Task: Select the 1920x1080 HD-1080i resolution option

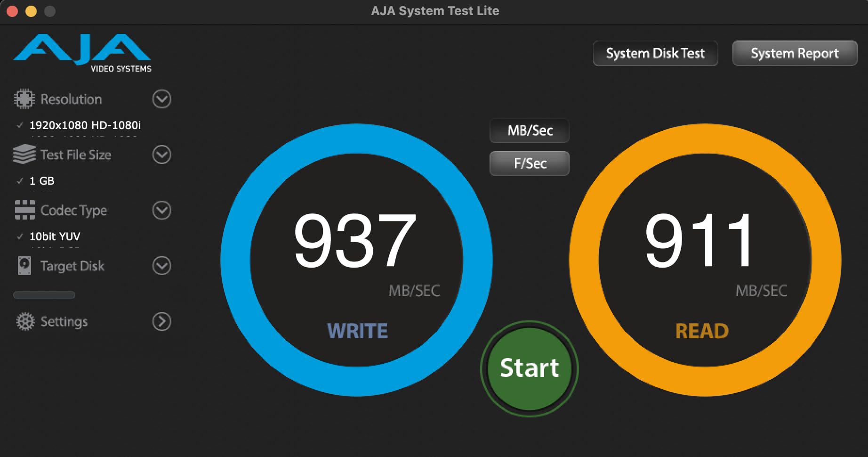Action: tap(85, 125)
